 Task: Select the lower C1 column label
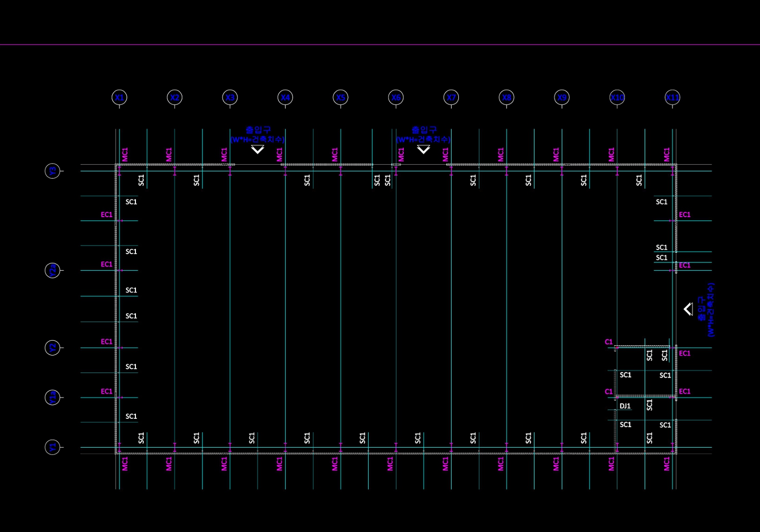(x=609, y=392)
